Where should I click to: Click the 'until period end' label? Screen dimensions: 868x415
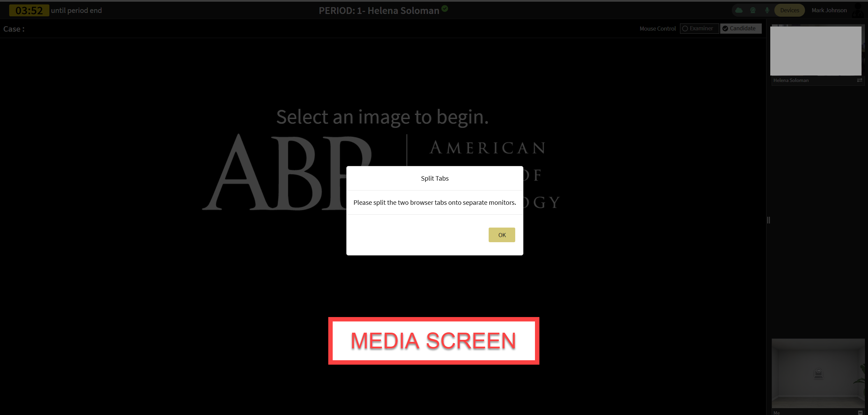[x=76, y=11]
